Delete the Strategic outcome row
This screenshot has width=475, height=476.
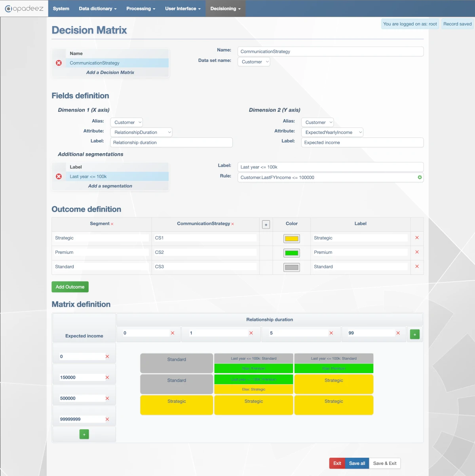[x=416, y=238]
